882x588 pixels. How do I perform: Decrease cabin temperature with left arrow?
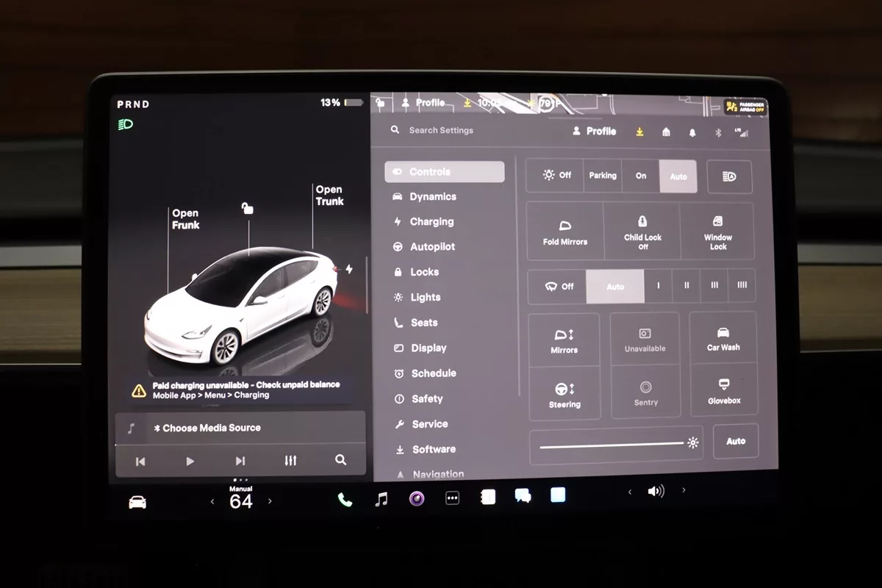click(x=212, y=501)
